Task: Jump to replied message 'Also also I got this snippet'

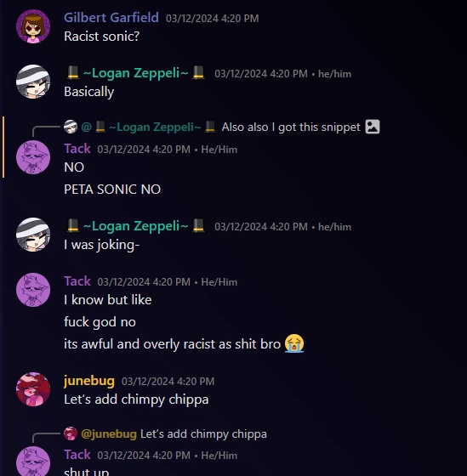Action: pos(291,127)
